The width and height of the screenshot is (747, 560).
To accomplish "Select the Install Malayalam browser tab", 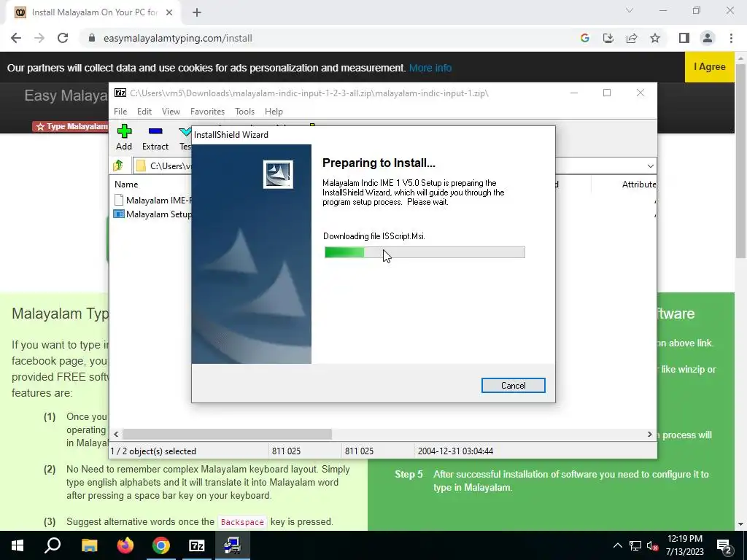I will [94, 12].
